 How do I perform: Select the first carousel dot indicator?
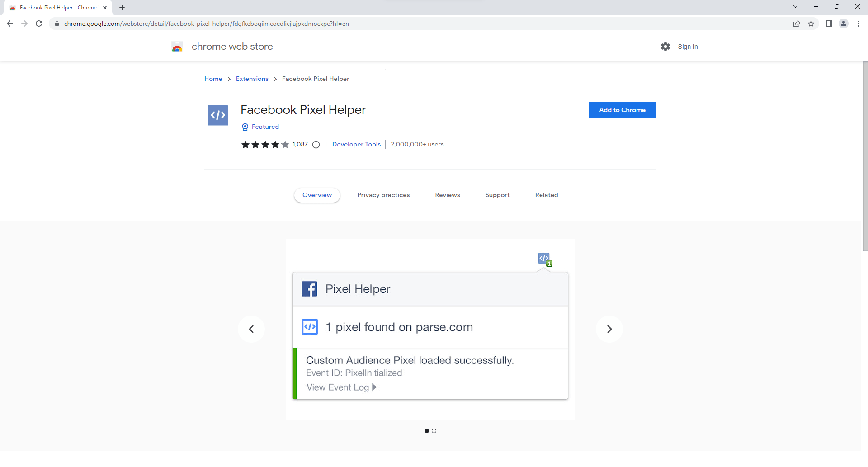426,431
